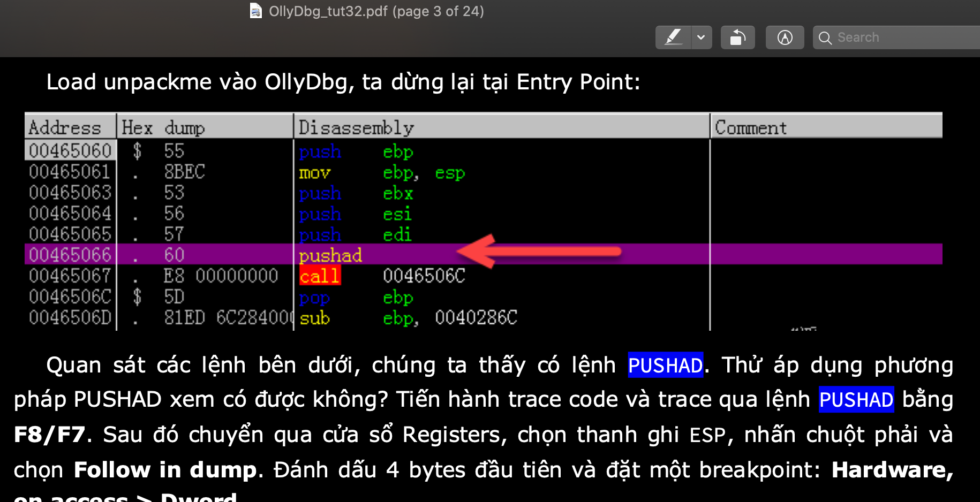Click the Disassembly column header
The image size is (980, 502).
coord(356,127)
